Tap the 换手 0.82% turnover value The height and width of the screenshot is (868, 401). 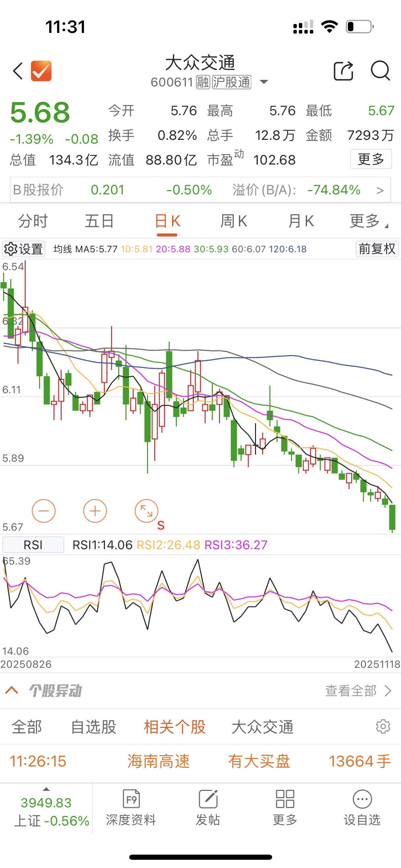177,135
